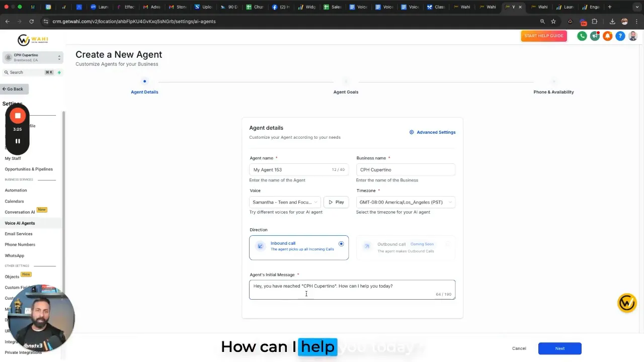Open the CPH Cupertino location switcher
Image resolution: width=644 pixels, height=362 pixels.
click(32, 57)
